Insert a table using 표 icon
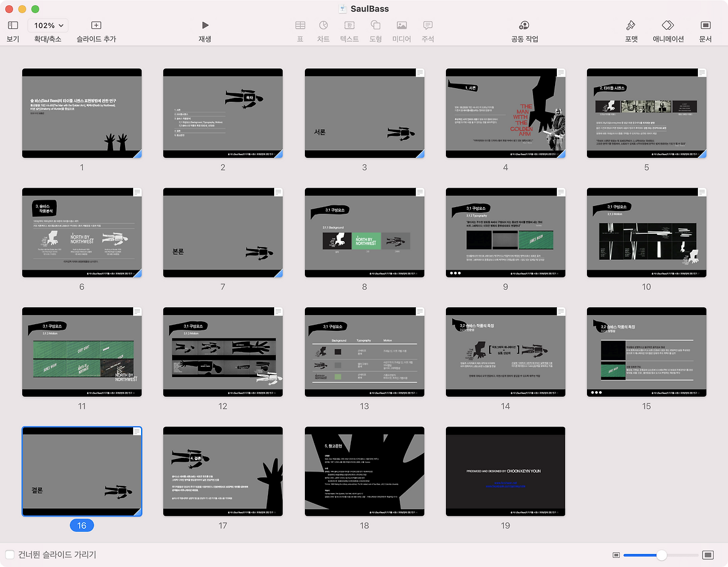The height and width of the screenshot is (567, 728). click(x=300, y=26)
